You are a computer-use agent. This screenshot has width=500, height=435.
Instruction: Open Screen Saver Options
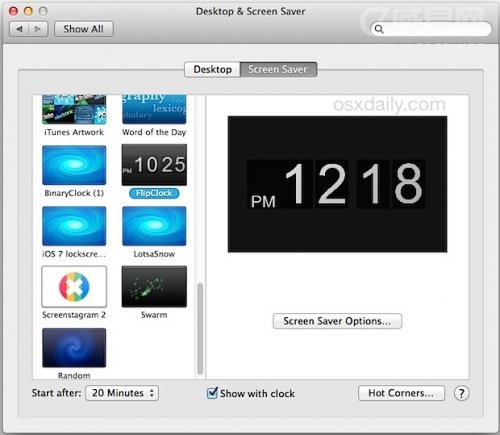tap(337, 321)
